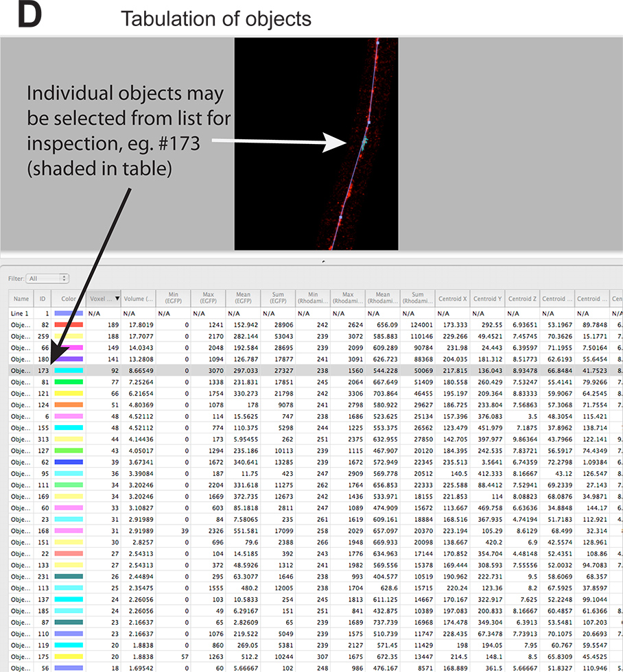The width and height of the screenshot is (623, 672).
Task: Click the split-pane collapse handle below the image
Action: [x=323, y=261]
